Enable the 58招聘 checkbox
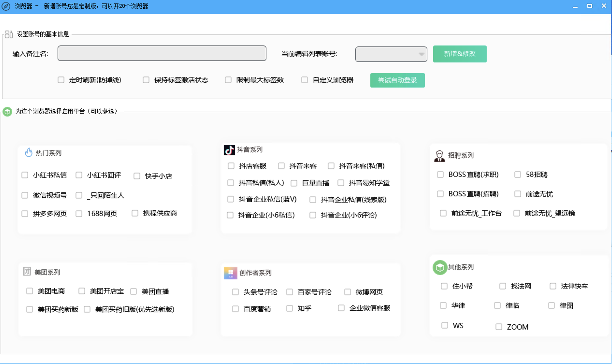Screen dimensions: 612x364 coord(518,175)
